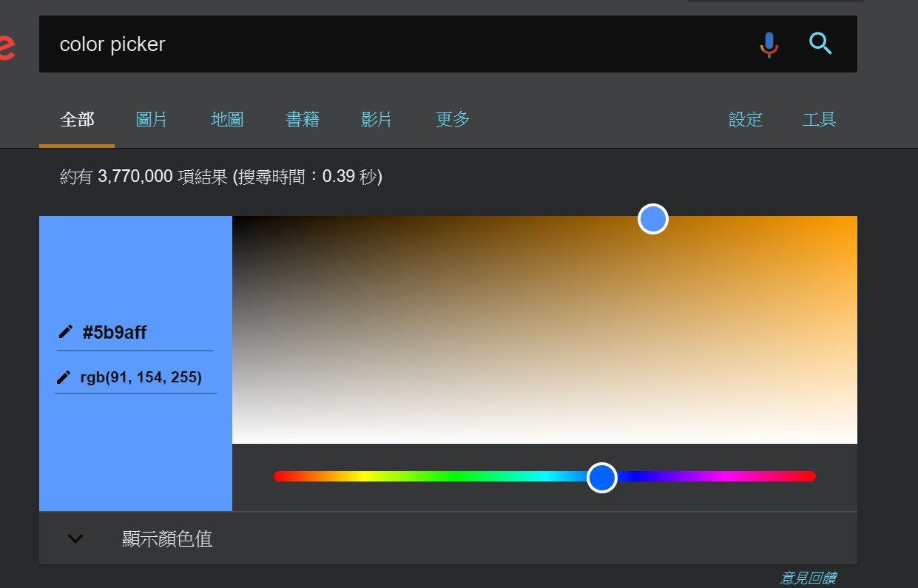The width and height of the screenshot is (918, 588).
Task: Click the partial Google logo at left
Action: [x=7, y=48]
